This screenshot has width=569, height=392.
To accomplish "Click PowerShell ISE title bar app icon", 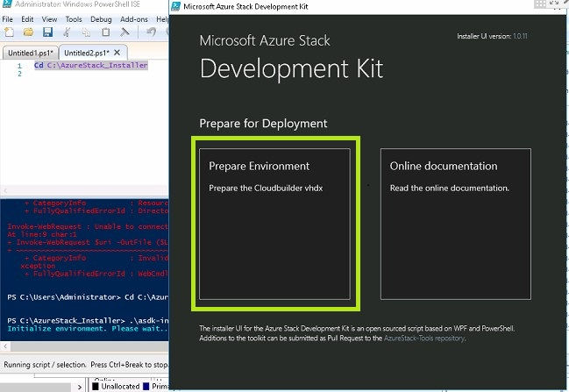I will click(7, 4).
